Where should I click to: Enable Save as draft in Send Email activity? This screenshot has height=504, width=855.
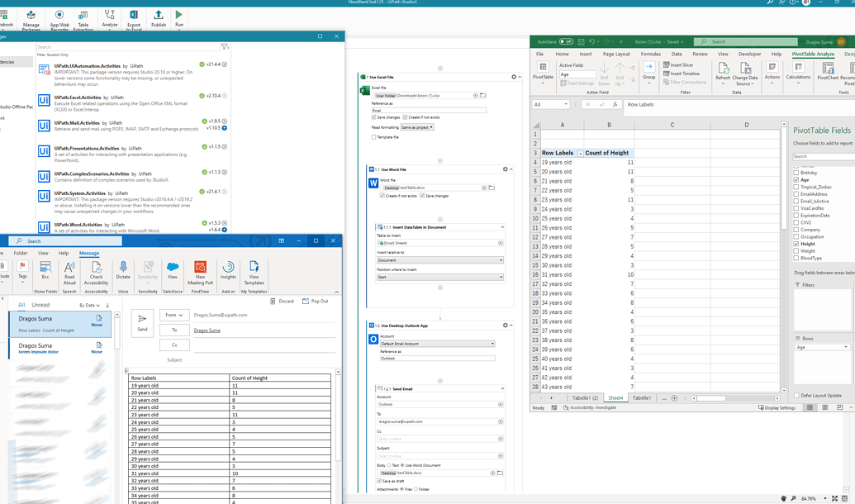click(x=379, y=481)
